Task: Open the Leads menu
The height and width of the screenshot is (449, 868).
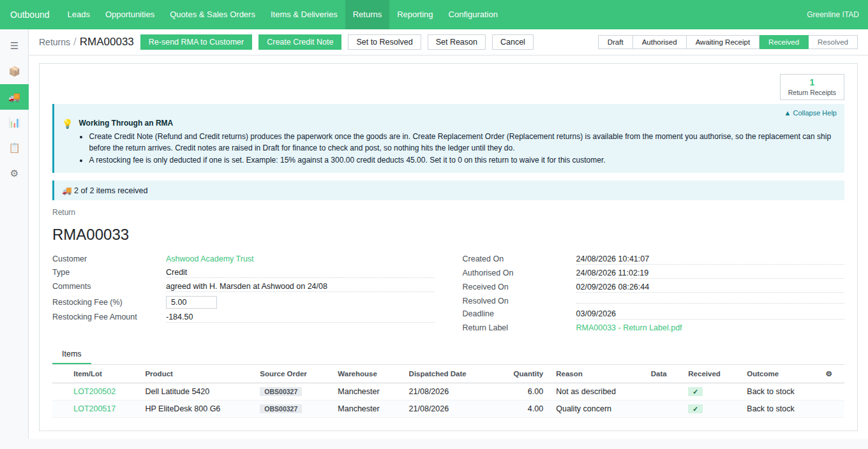Action: [x=79, y=15]
